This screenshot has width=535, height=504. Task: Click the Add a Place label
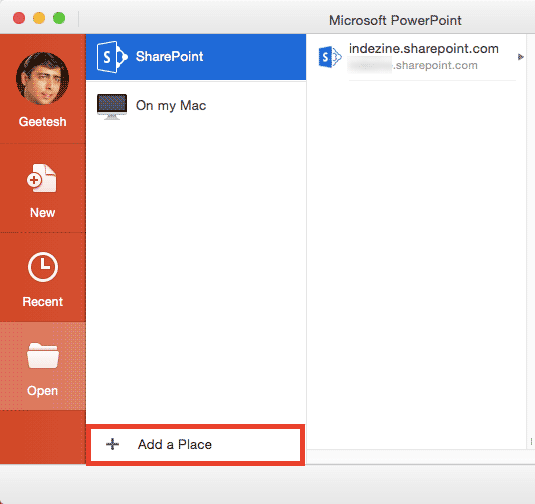pyautogui.click(x=175, y=445)
